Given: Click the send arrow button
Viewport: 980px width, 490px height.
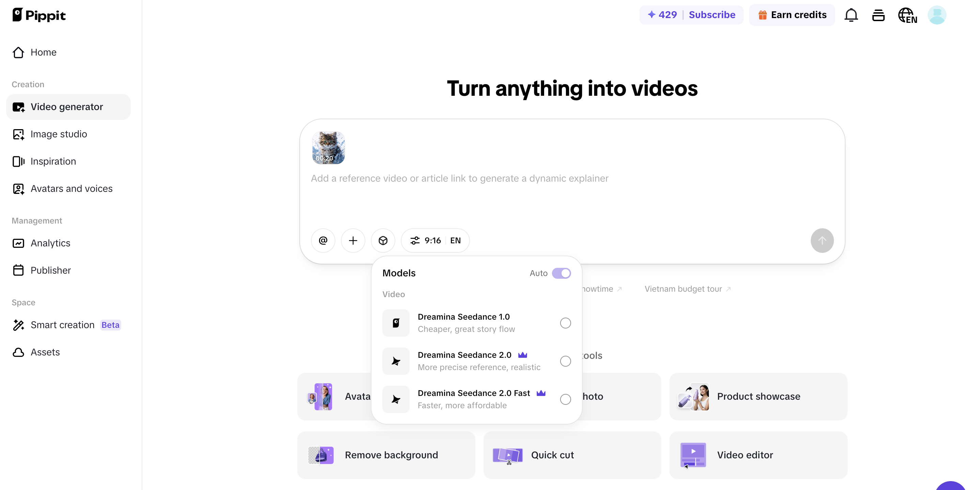Looking at the screenshot, I should point(822,240).
